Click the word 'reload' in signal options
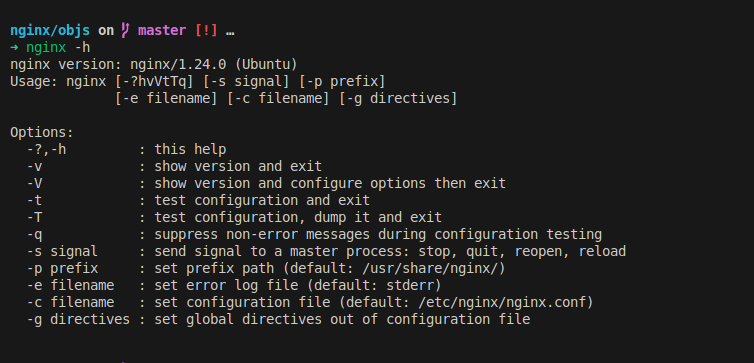Viewport: 754px width, 363px height. click(x=602, y=251)
